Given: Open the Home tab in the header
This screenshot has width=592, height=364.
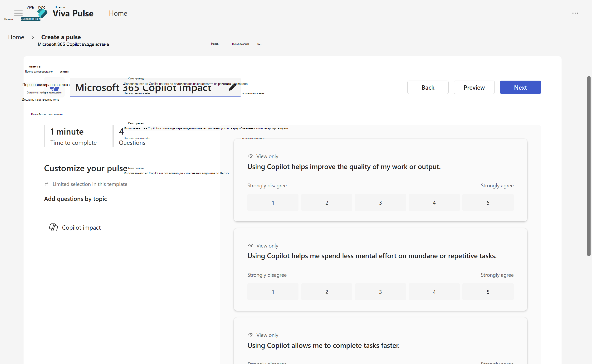Looking at the screenshot, I should pos(118,13).
